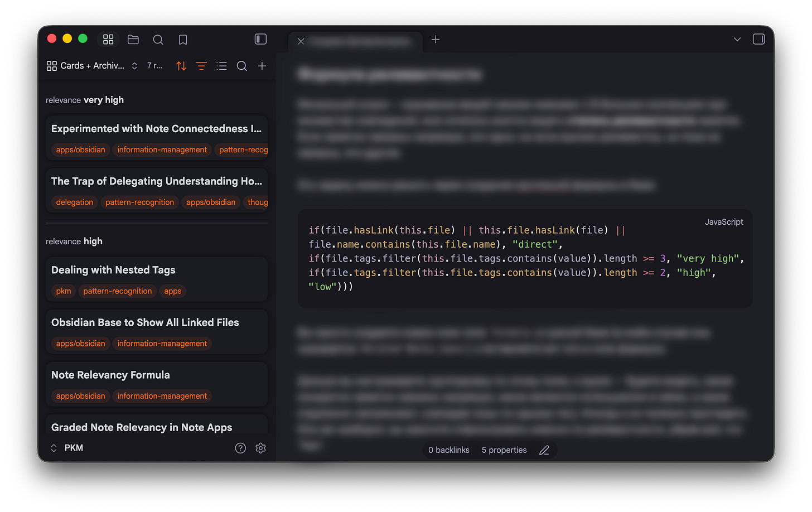
Task: Add a new item to the base
Action: tap(262, 66)
